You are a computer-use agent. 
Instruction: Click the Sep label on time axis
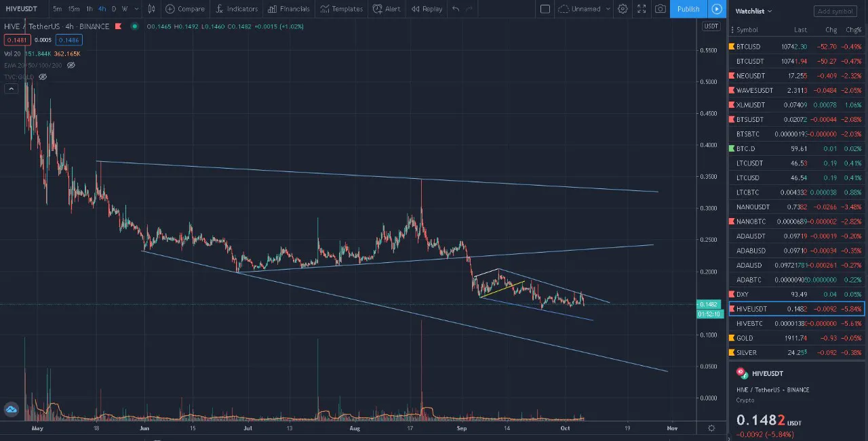coord(462,428)
